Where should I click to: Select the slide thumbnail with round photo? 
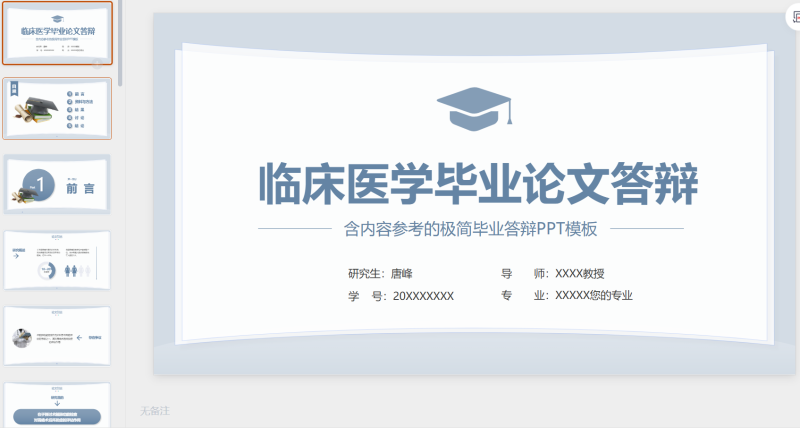point(57,336)
